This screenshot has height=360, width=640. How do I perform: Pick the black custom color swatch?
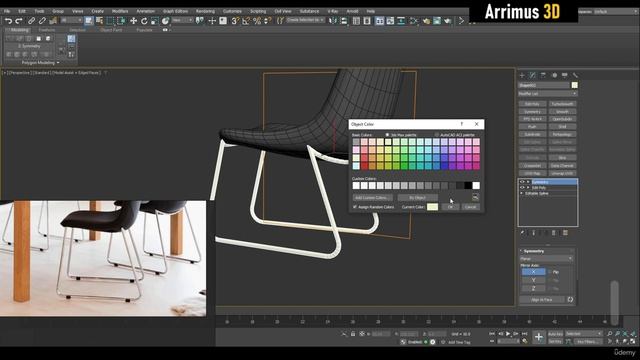pyautogui.click(x=468, y=186)
